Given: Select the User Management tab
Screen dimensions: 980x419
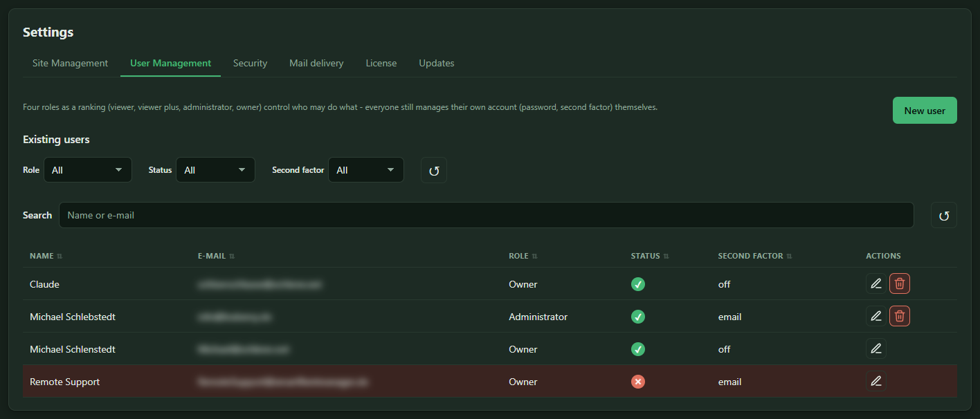Looking at the screenshot, I should pyautogui.click(x=170, y=63).
